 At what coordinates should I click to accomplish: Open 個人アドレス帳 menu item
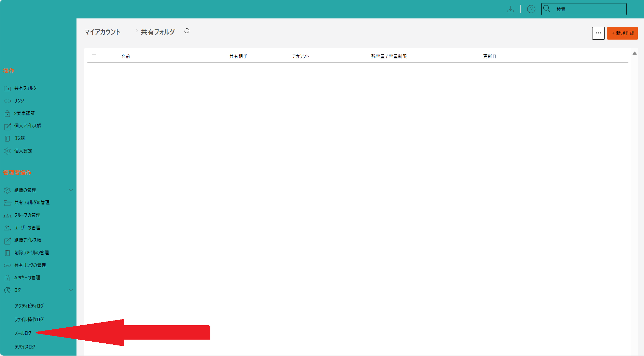pyautogui.click(x=28, y=126)
